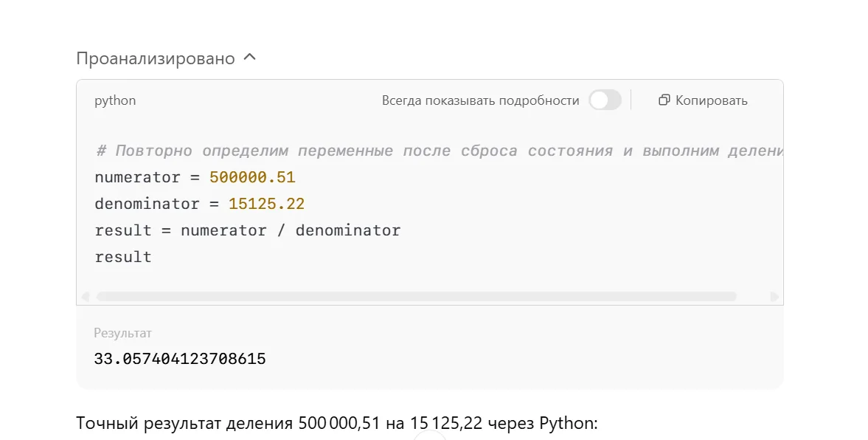Click the value 15125.22 in the code
This screenshot has height=440, width=868.
(x=266, y=204)
